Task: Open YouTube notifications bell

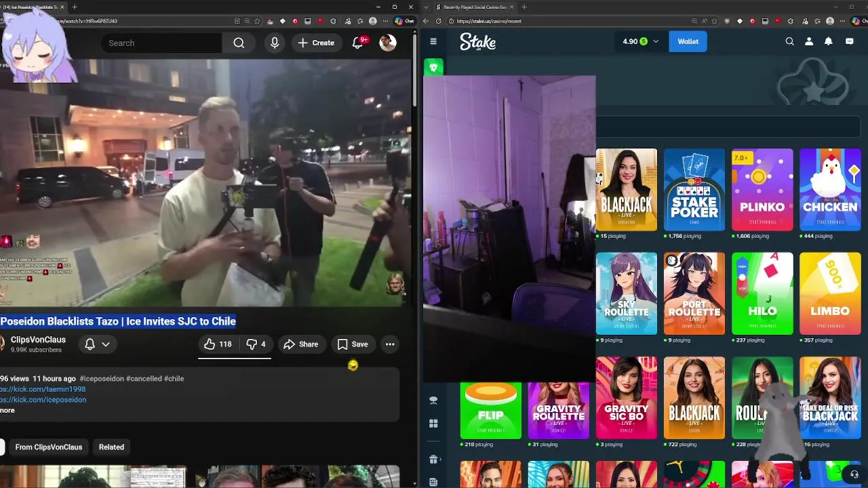Action: click(x=359, y=43)
